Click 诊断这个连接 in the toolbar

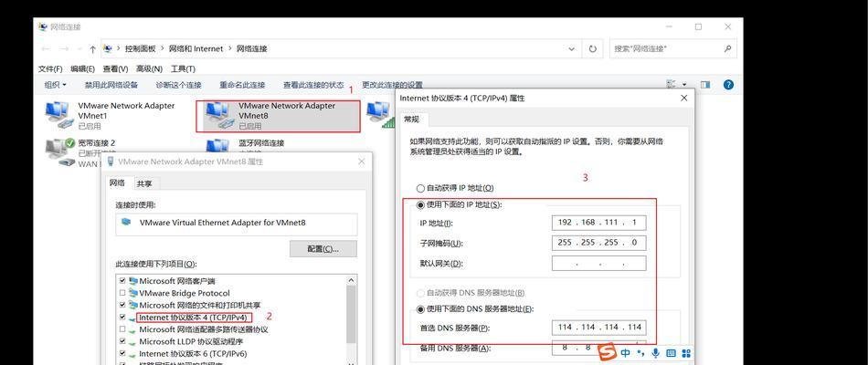[179, 85]
